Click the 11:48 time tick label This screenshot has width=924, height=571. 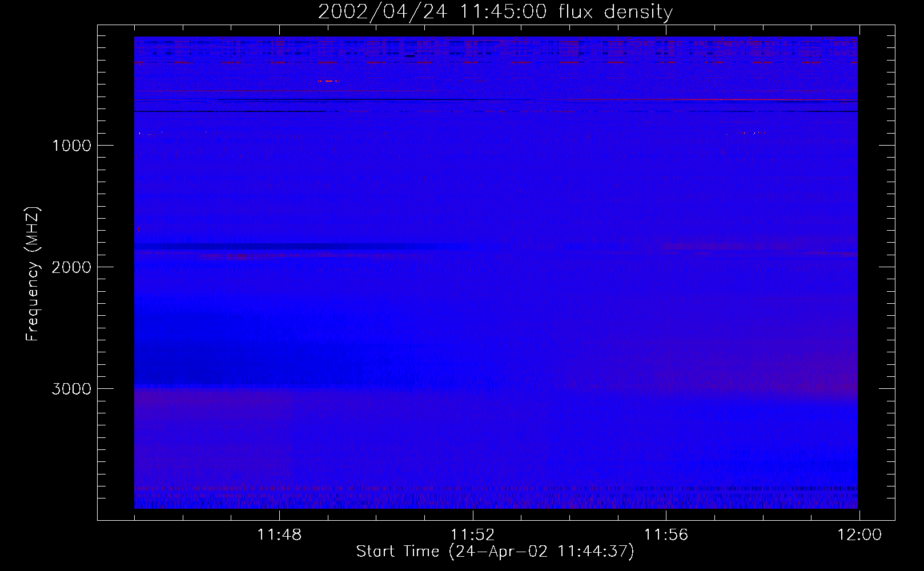pos(279,535)
